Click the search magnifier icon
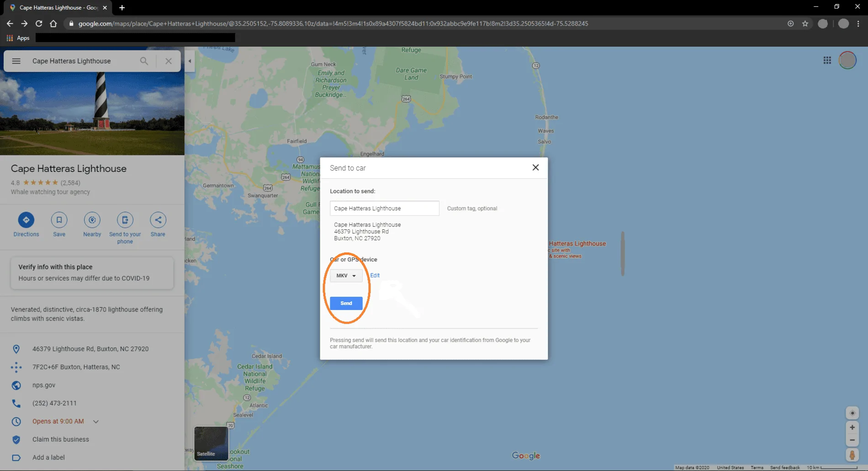The width and height of the screenshot is (868, 471). [144, 61]
